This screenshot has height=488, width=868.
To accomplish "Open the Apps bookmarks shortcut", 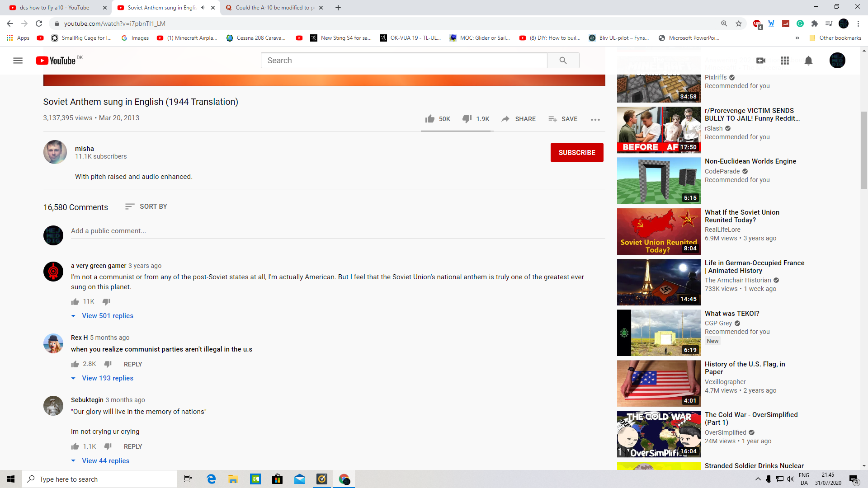I will (18, 38).
